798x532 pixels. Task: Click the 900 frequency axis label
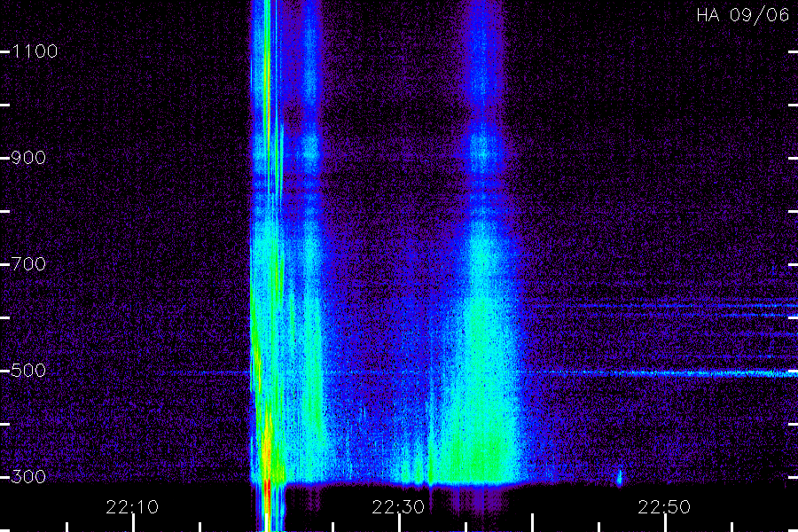28,158
